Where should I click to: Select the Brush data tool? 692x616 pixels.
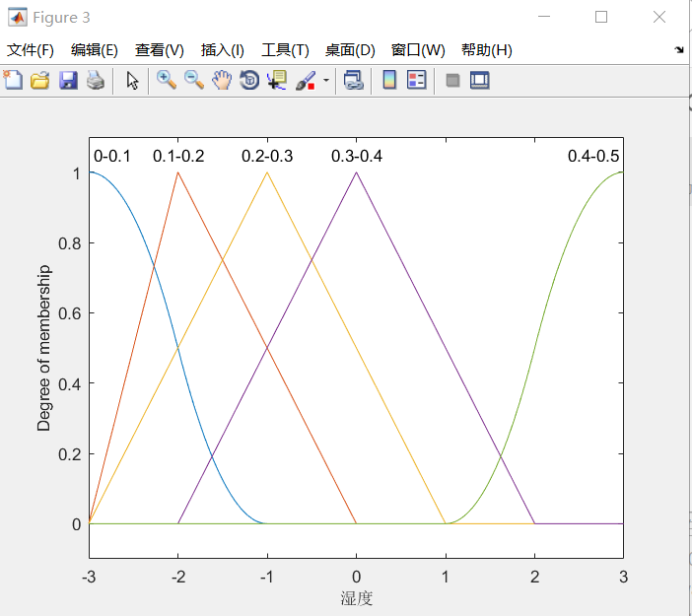click(x=306, y=80)
